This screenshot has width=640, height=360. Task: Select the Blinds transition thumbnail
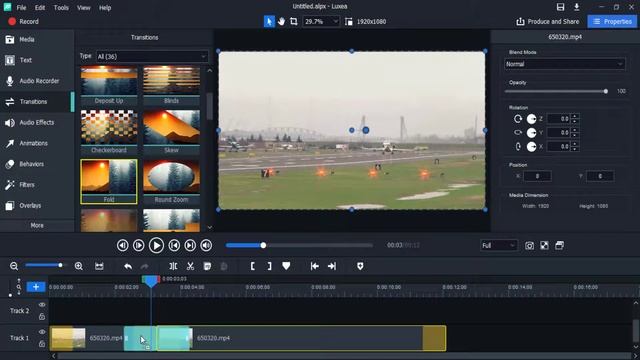[171, 85]
